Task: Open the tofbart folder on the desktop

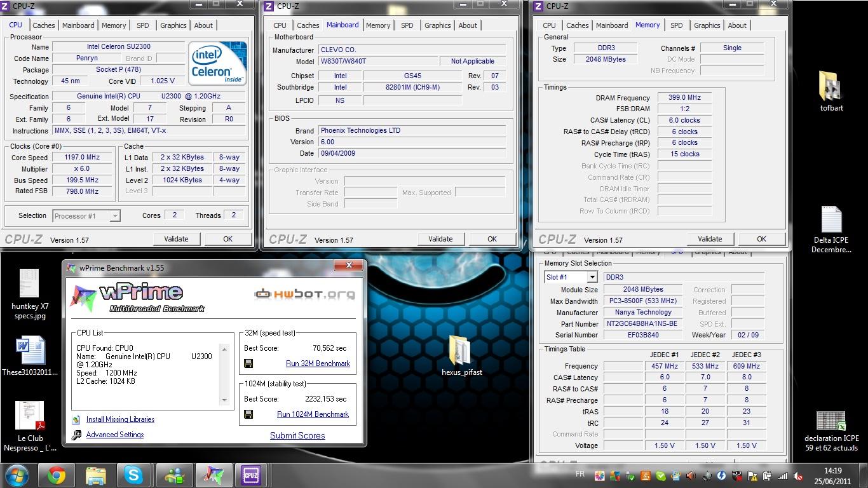Action: point(831,92)
